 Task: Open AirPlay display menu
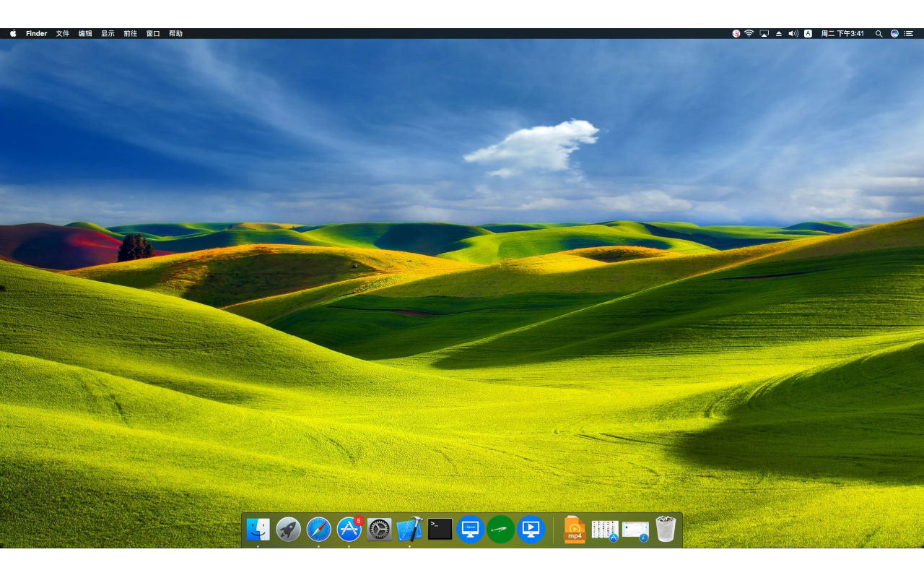pos(764,33)
